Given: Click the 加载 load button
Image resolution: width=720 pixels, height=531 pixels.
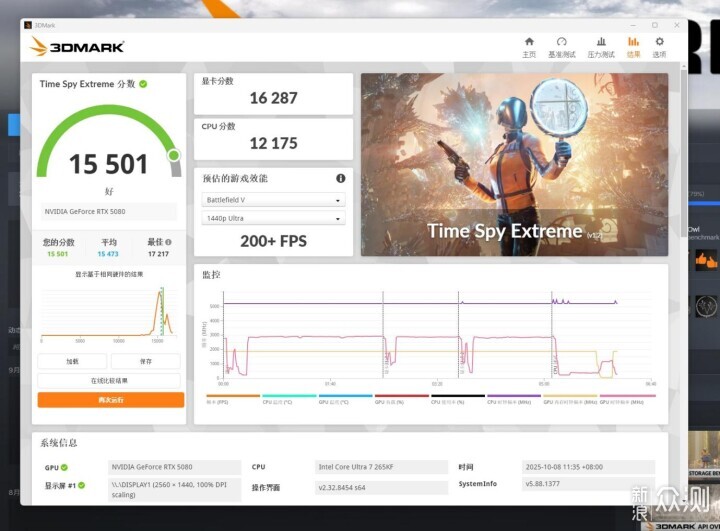Looking at the screenshot, I should click(72, 362).
